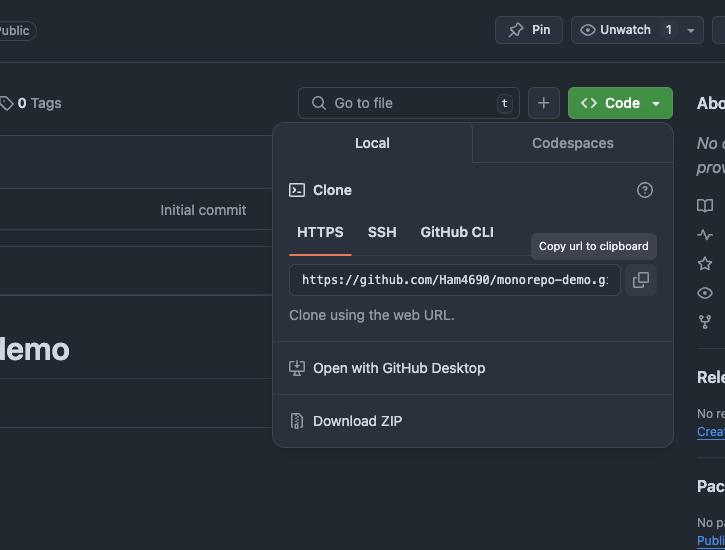Click the GitHub Desktop download icon
This screenshot has width=725, height=550.
click(297, 368)
